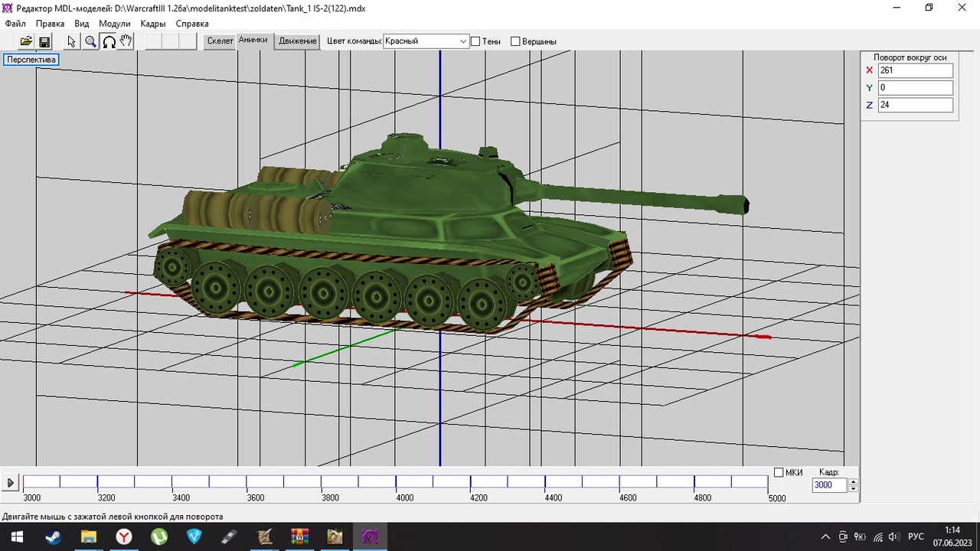The height and width of the screenshot is (551, 980).
Task: Increase the Кадр value with up arrow
Action: (x=854, y=482)
